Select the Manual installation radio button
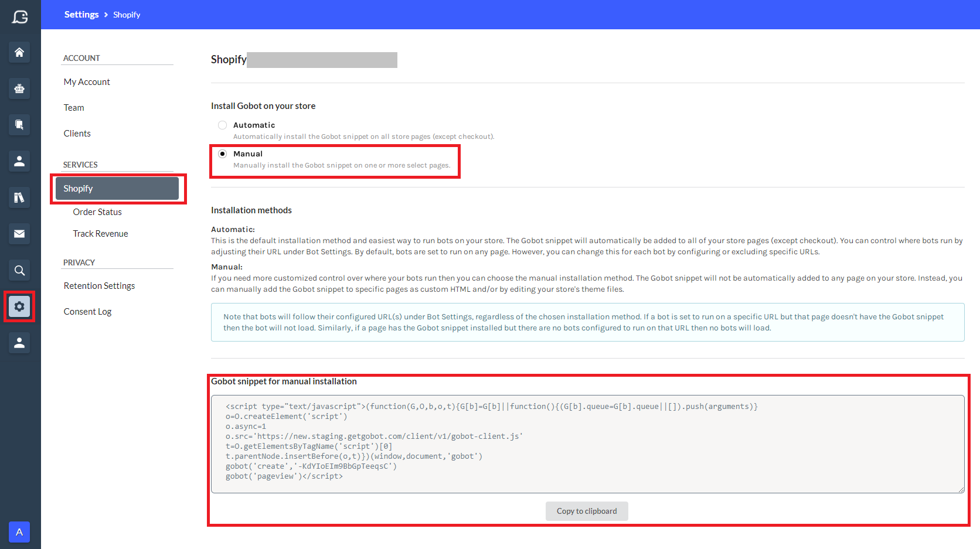The height and width of the screenshot is (549, 980). [223, 154]
